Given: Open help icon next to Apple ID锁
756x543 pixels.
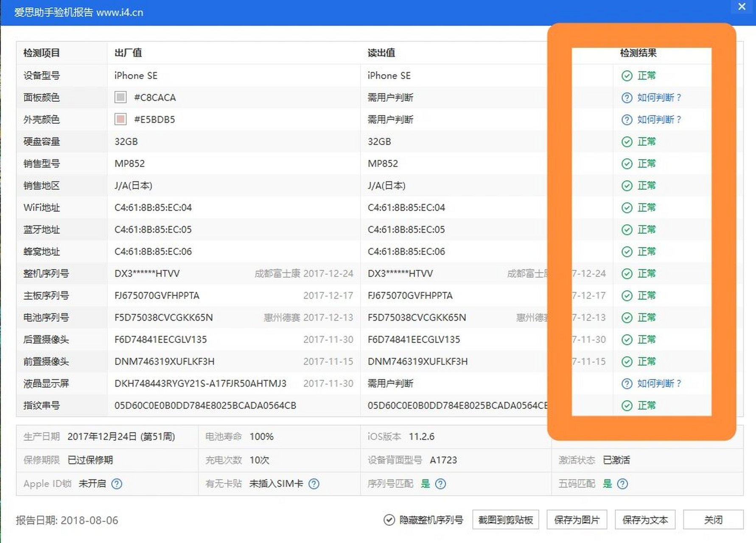Looking at the screenshot, I should [117, 484].
